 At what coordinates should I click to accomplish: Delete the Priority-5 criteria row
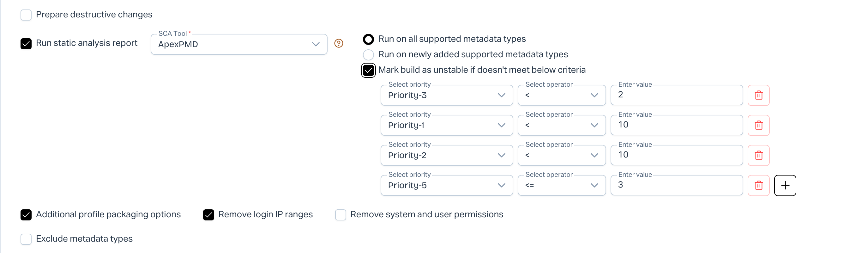(758, 185)
